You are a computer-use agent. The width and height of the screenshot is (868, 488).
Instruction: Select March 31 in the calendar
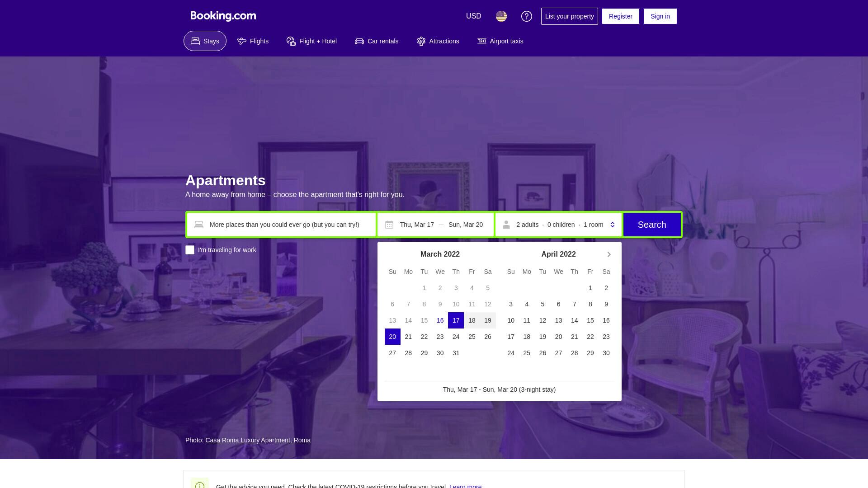[456, 353]
